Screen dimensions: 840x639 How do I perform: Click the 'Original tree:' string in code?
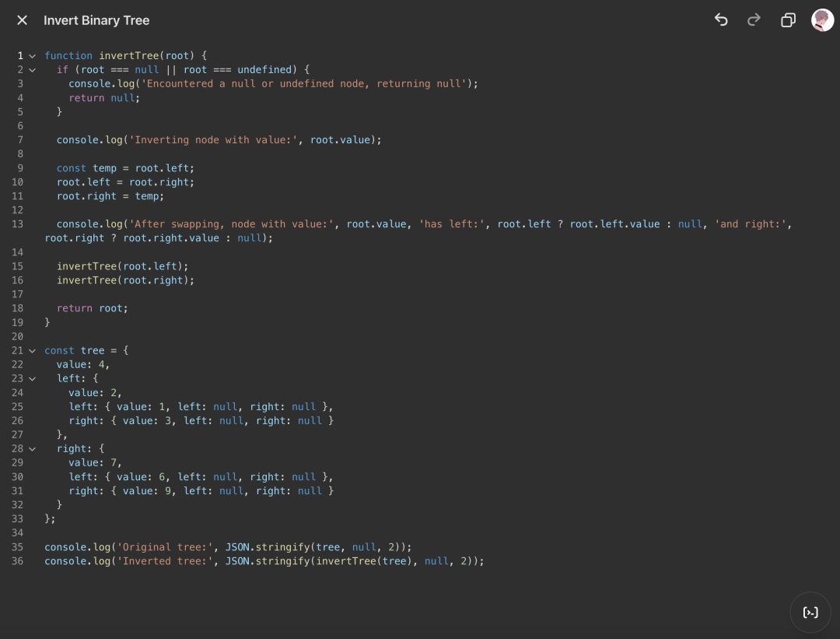[164, 547]
